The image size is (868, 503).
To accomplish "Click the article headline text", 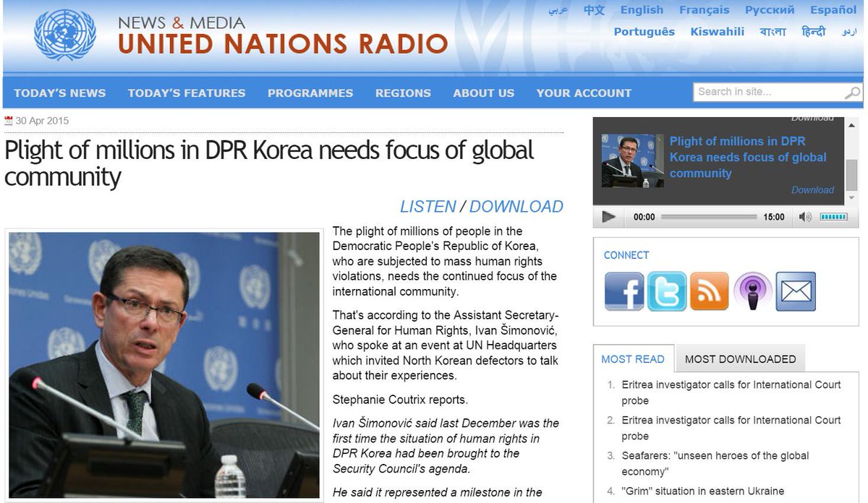I will pyautogui.click(x=269, y=163).
